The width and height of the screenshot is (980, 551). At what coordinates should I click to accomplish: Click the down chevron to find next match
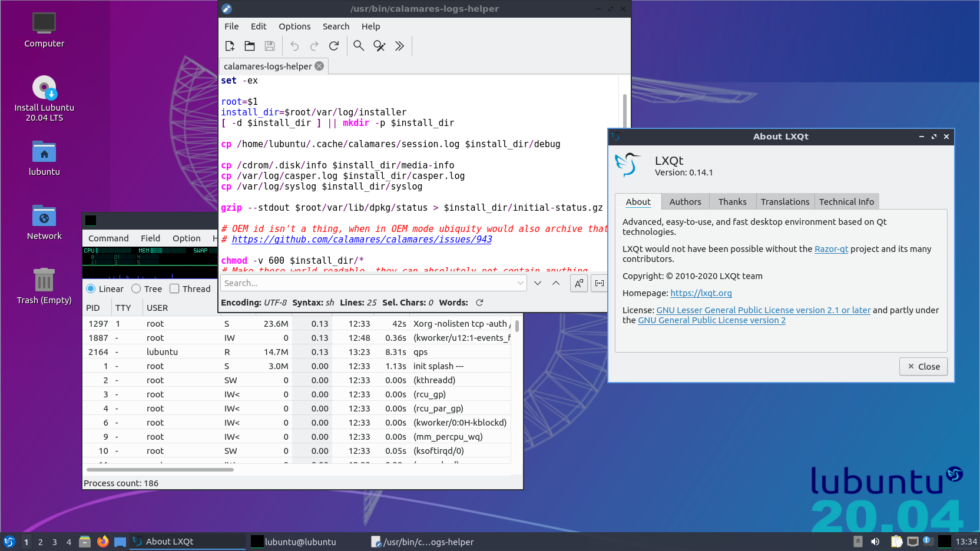click(537, 283)
